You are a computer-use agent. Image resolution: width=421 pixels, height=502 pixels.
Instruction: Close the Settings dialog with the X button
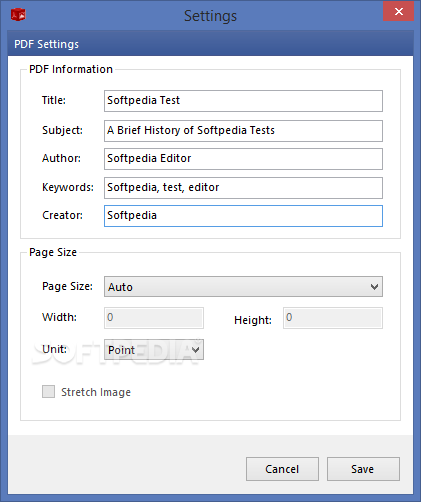[398, 12]
